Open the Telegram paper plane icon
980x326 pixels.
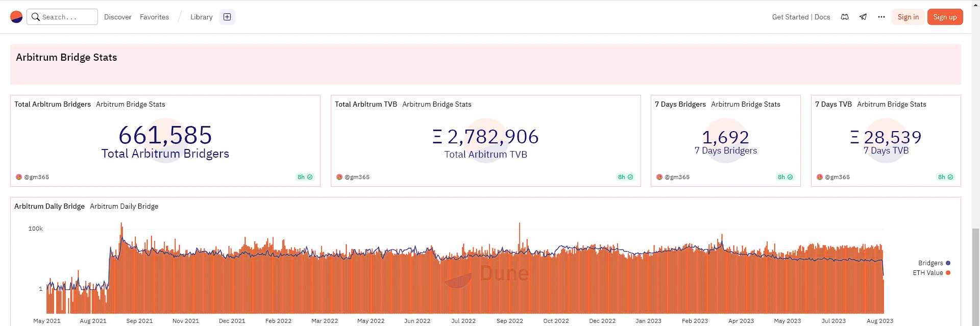[863, 17]
